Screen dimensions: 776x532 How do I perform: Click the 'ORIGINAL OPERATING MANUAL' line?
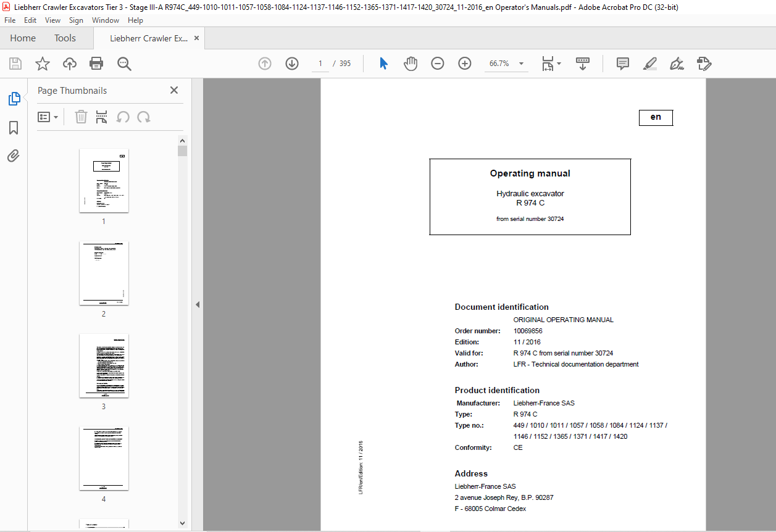pos(564,320)
